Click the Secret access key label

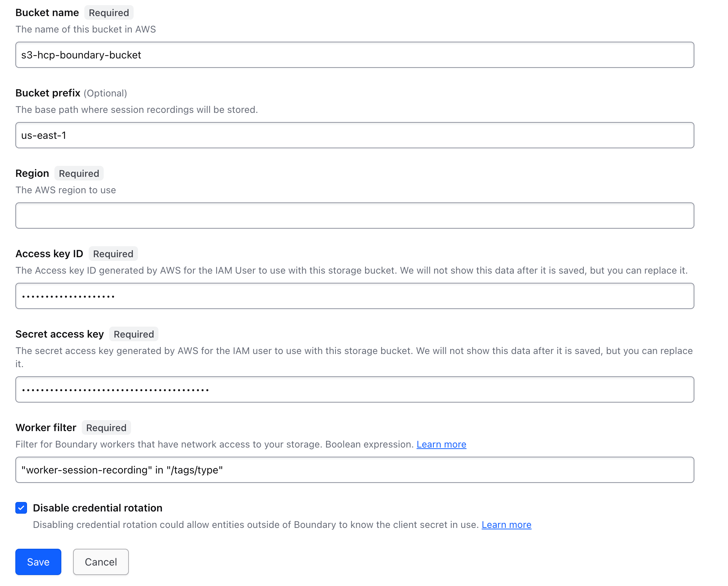click(x=60, y=334)
